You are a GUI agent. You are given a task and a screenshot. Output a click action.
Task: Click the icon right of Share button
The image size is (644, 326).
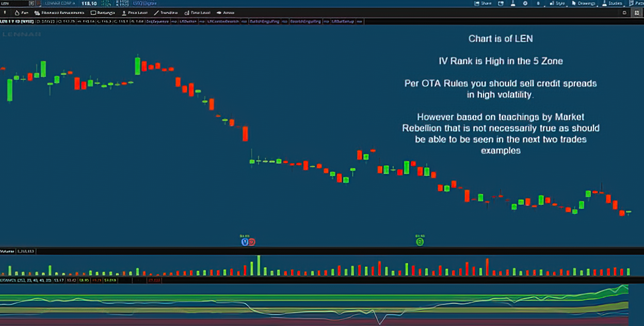pyautogui.click(x=501, y=3)
